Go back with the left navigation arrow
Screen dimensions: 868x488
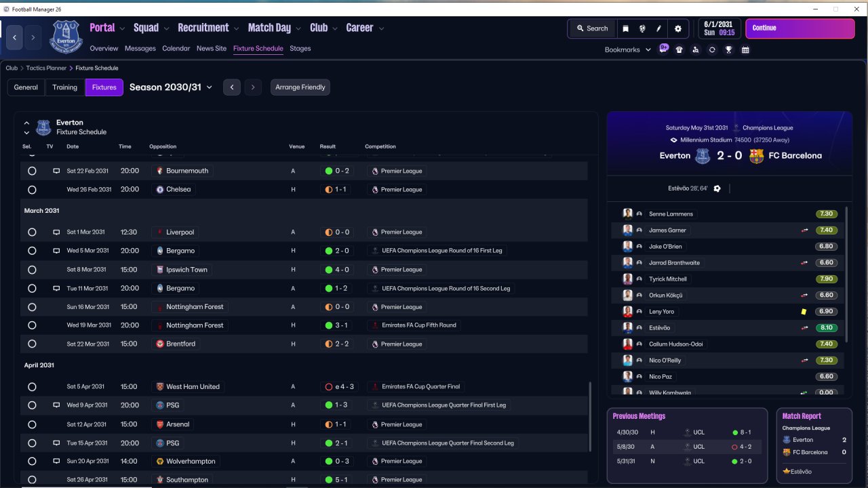pyautogui.click(x=14, y=37)
